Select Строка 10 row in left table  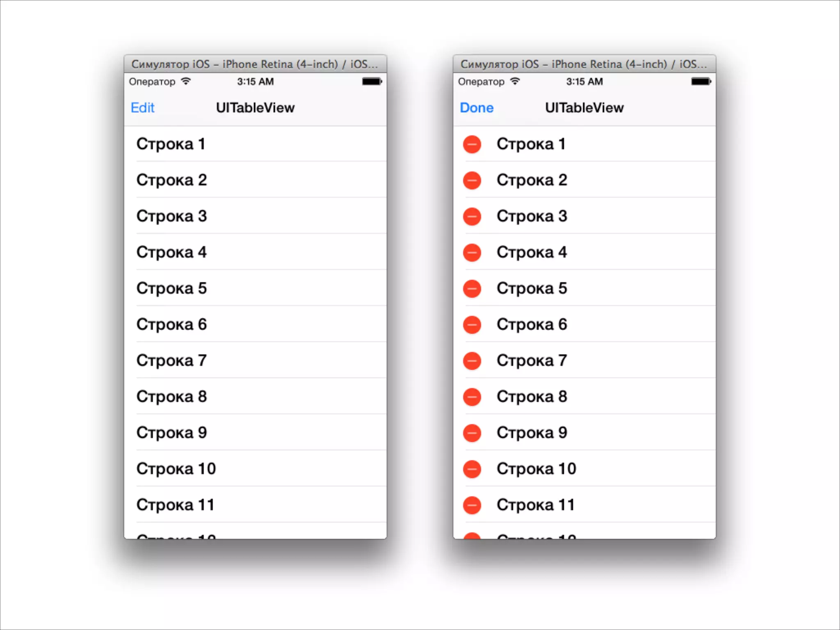[x=254, y=469]
